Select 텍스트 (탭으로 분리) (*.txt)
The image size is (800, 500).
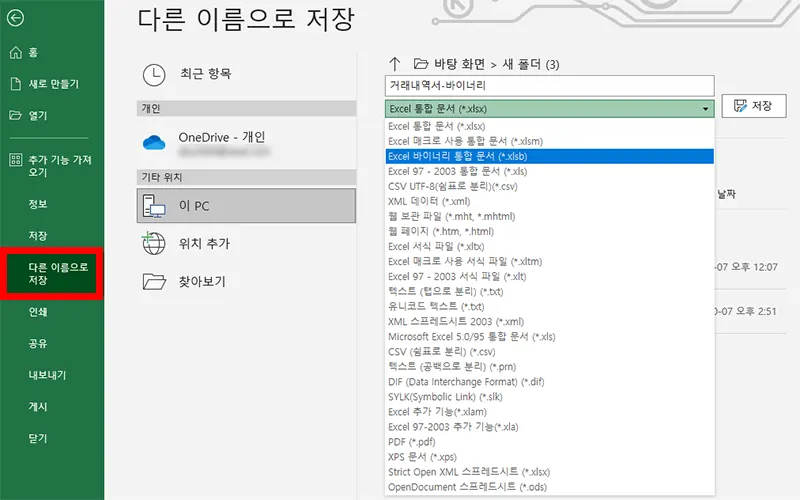coord(549,292)
